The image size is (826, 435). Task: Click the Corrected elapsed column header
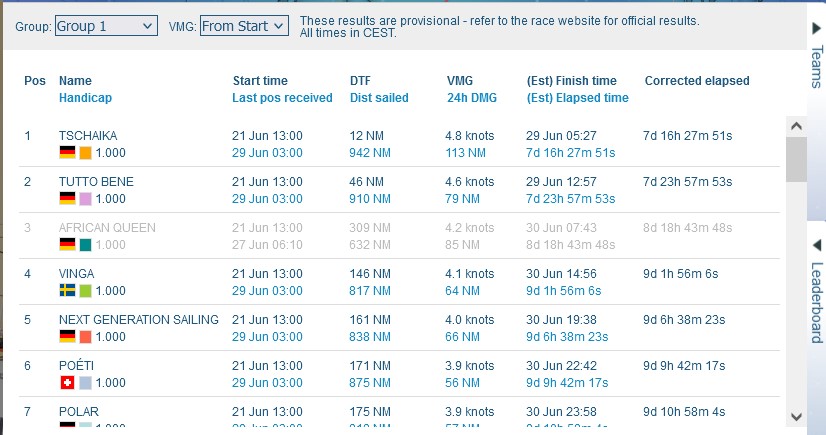tap(696, 81)
